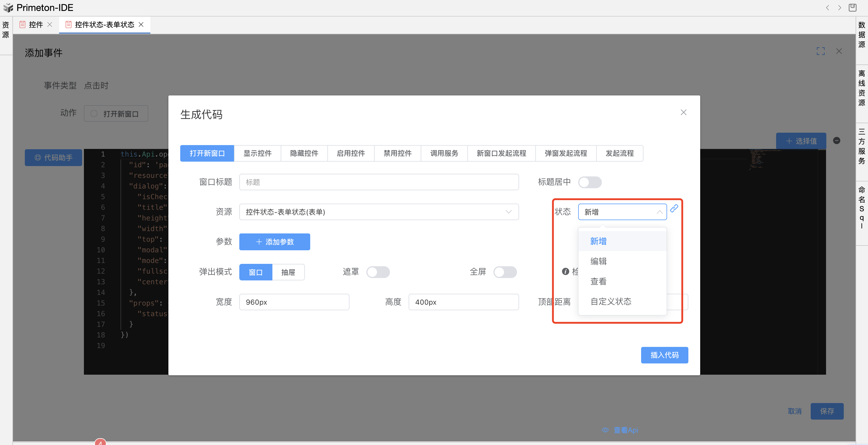Select 抽屉 as 弹出模式
Image resolution: width=868 pixels, height=445 pixels.
point(288,272)
